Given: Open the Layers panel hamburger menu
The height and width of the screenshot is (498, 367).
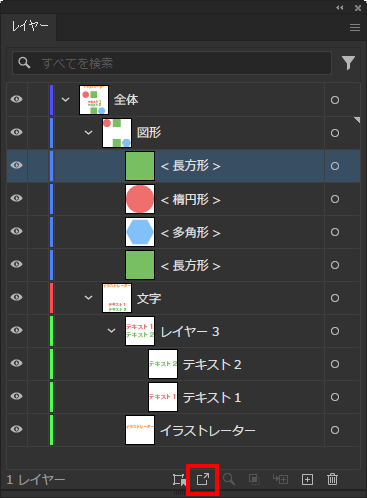Looking at the screenshot, I should pyautogui.click(x=355, y=27).
